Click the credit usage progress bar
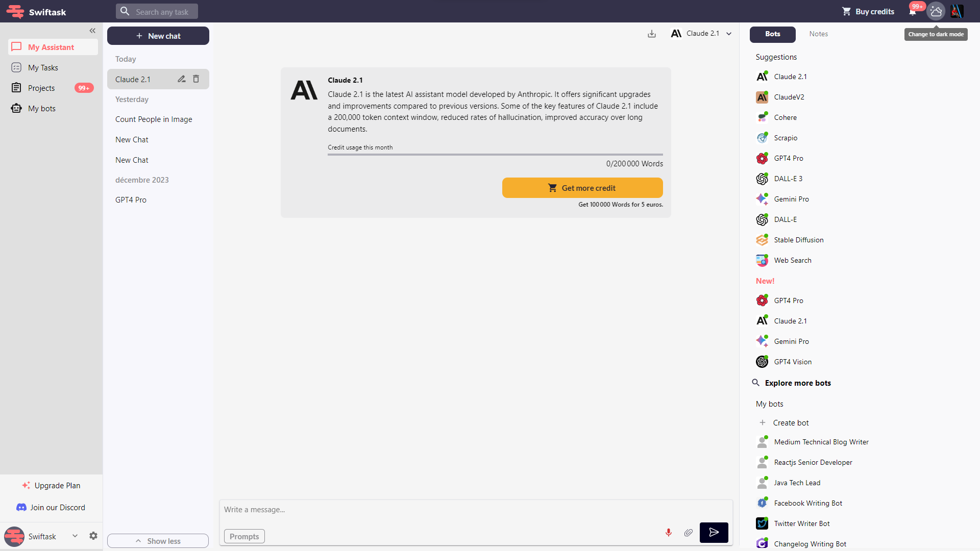Viewport: 980px width, 551px height. coord(495,154)
